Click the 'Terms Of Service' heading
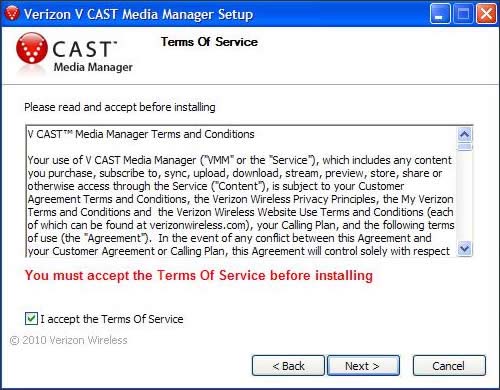The width and height of the screenshot is (500, 390). [209, 42]
